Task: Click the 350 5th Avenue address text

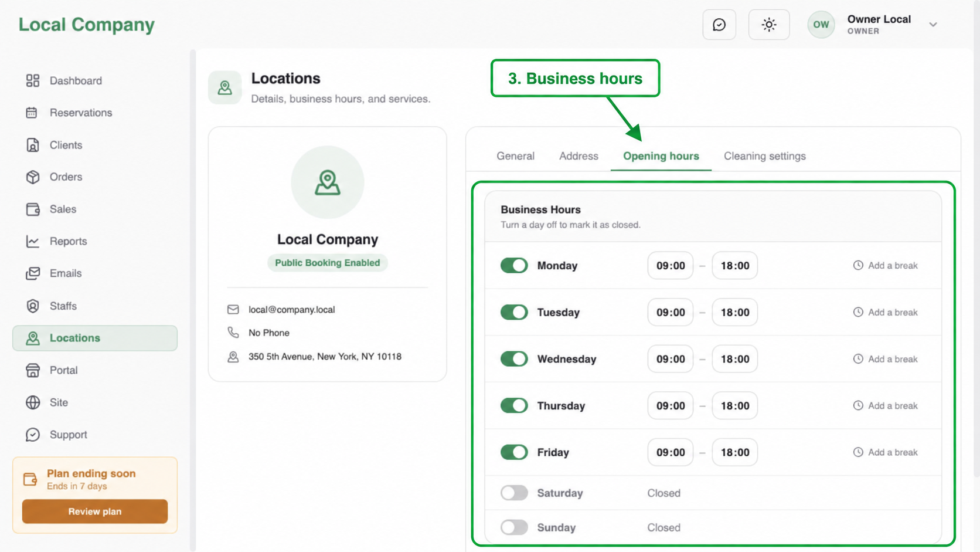Action: pyautogui.click(x=325, y=357)
